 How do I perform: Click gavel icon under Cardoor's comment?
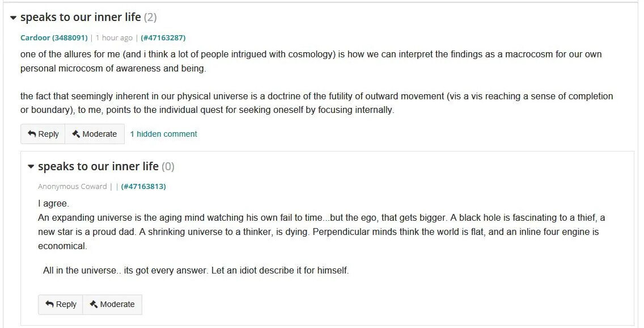[x=76, y=134]
